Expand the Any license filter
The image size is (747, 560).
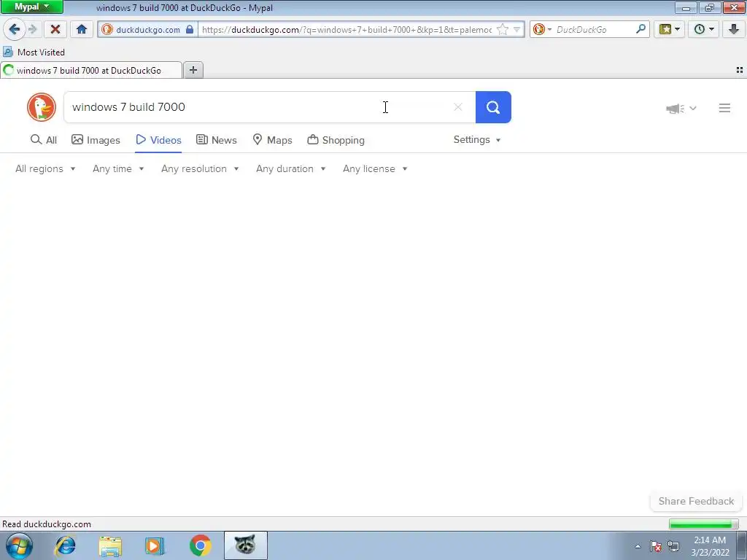click(x=375, y=168)
